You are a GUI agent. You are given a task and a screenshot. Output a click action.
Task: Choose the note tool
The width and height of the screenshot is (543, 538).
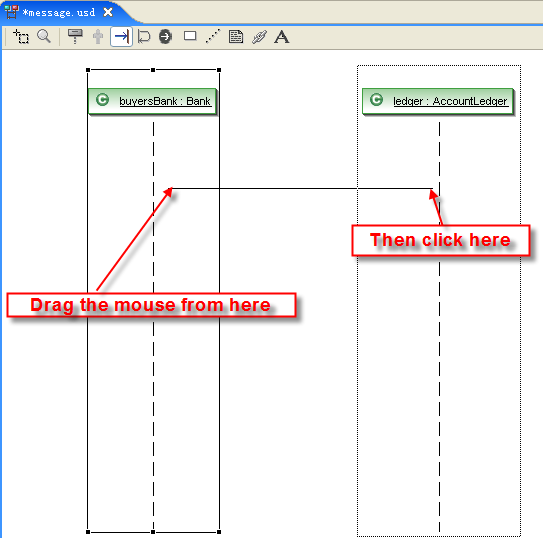[236, 36]
